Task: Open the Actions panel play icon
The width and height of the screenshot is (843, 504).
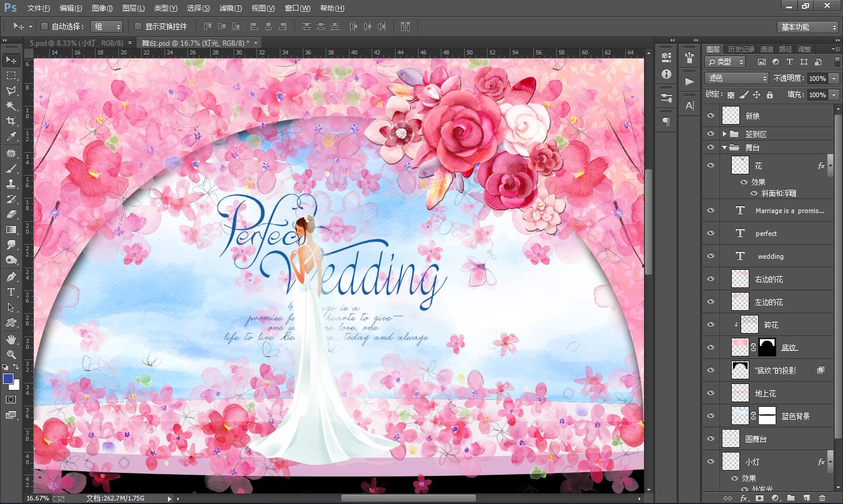Action: coord(690,81)
